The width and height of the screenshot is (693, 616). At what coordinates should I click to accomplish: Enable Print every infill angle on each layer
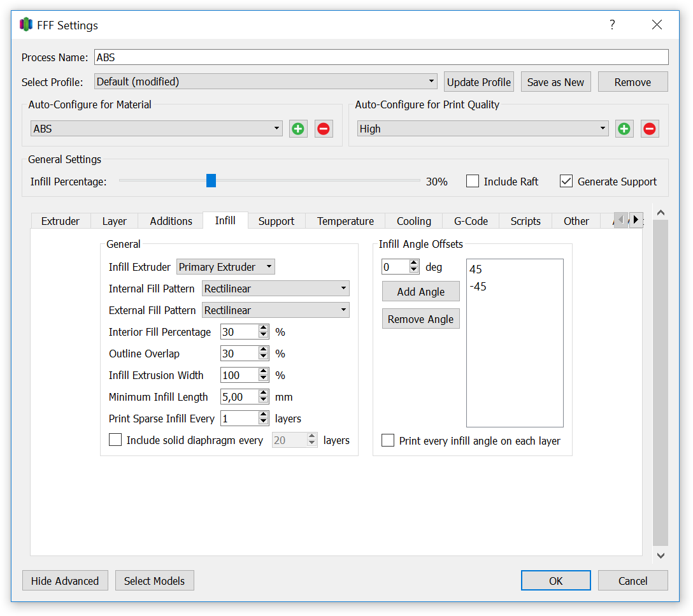click(388, 441)
